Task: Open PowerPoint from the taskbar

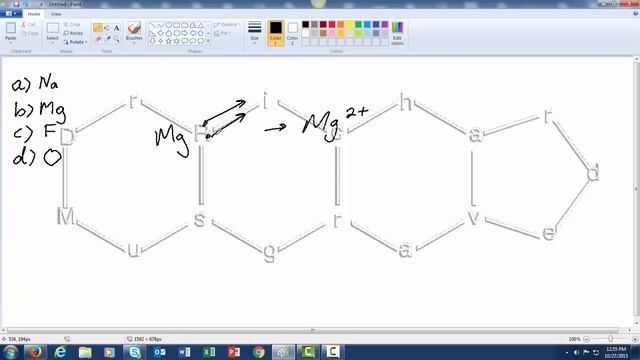Action: 234,352
